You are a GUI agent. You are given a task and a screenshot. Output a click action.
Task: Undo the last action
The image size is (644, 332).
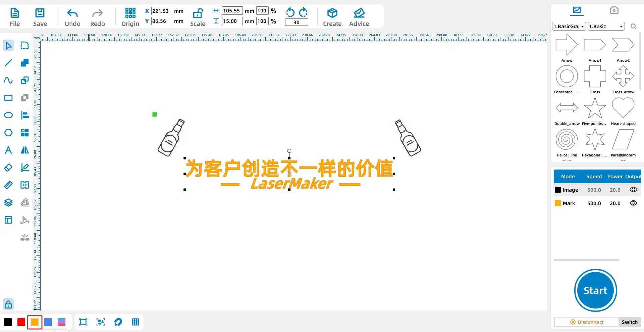(x=72, y=17)
